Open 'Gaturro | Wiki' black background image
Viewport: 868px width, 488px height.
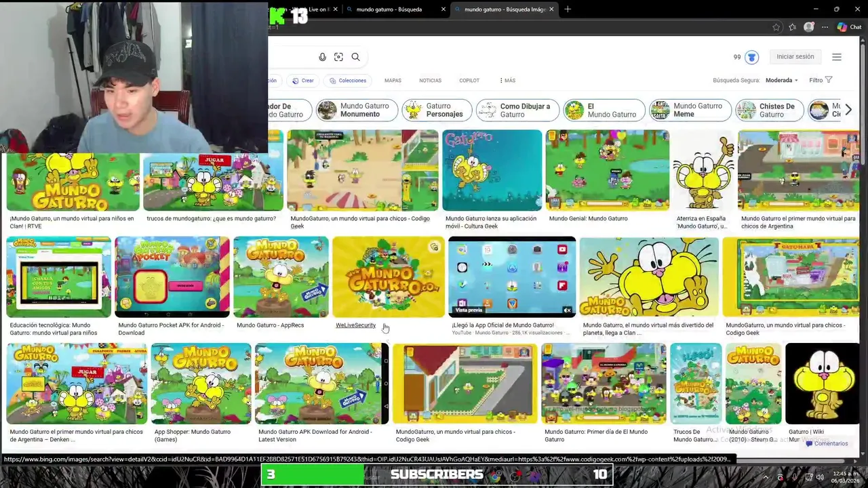(x=823, y=384)
